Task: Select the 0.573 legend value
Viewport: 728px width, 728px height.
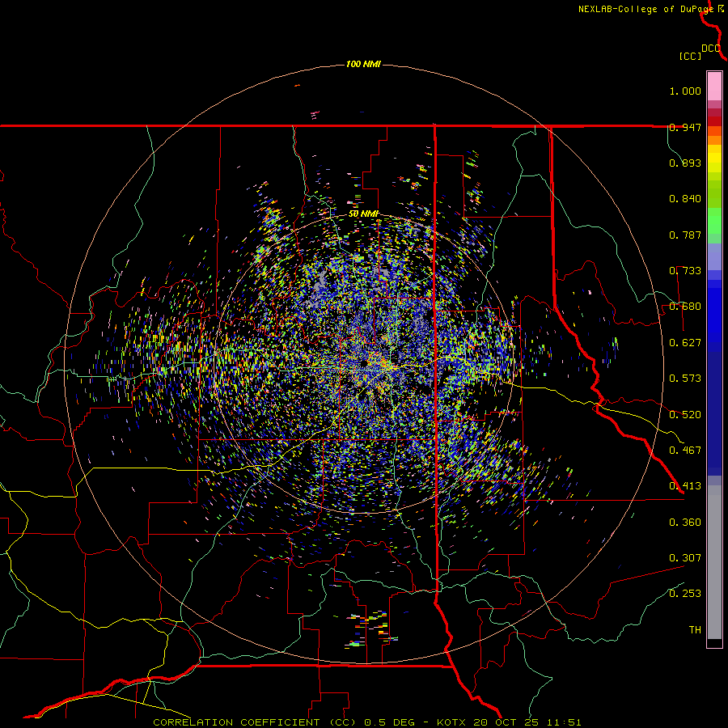Action: (x=685, y=379)
